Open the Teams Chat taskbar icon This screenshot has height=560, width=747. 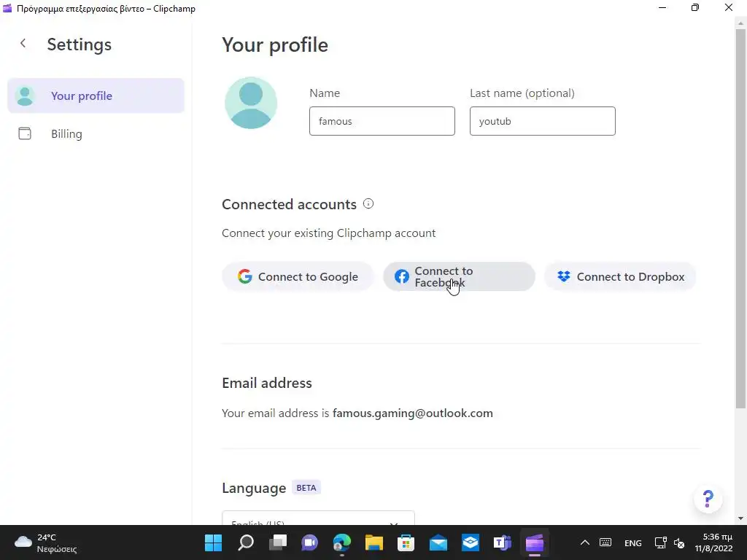(309, 542)
